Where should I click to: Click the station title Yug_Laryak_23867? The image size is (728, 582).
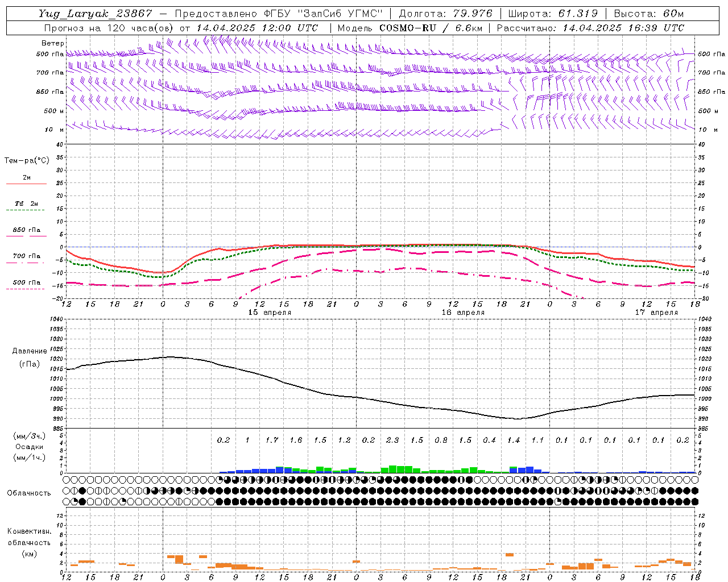96,14
